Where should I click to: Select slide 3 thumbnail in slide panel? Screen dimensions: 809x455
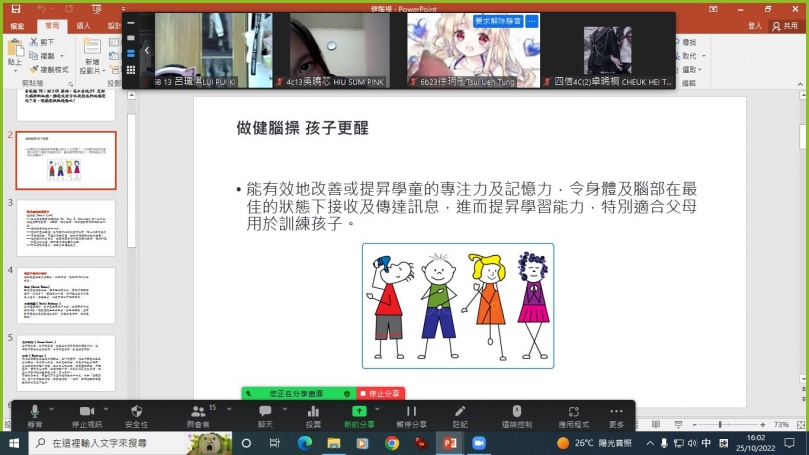coord(66,228)
